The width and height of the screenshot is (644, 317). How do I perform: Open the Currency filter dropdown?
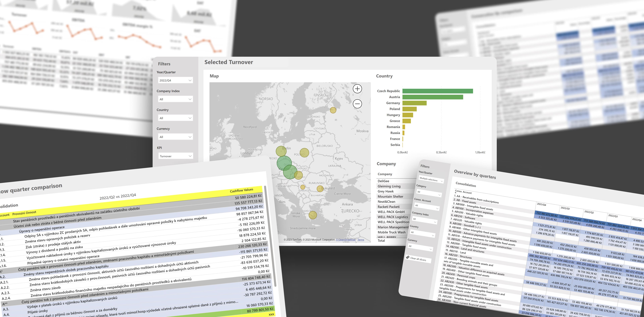175,137
